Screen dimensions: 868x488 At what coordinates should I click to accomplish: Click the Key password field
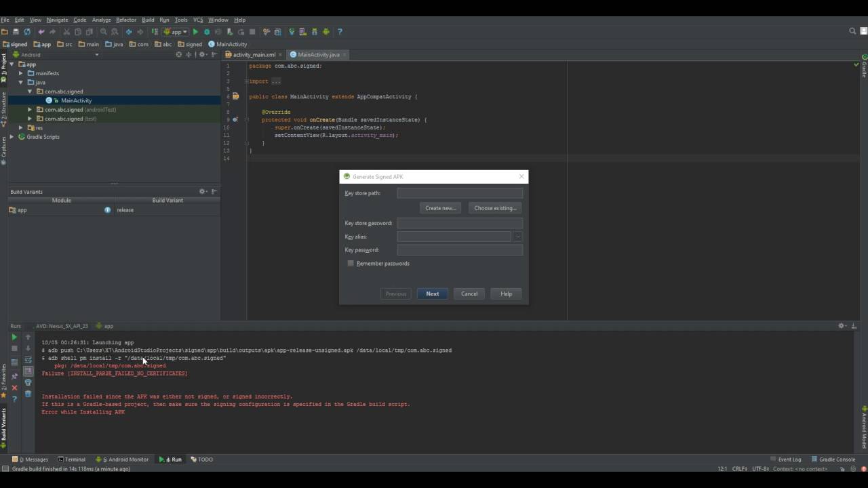pyautogui.click(x=460, y=250)
